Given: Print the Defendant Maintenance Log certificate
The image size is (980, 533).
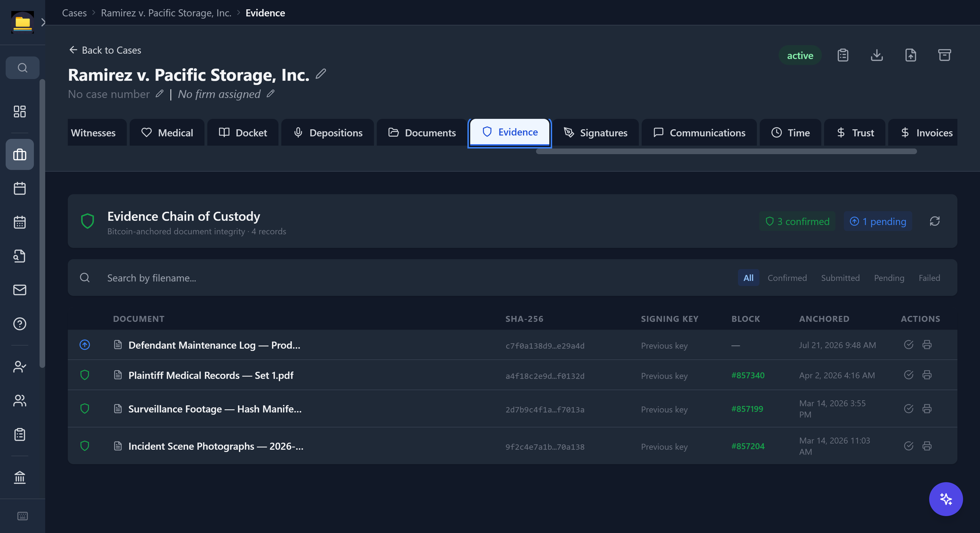Looking at the screenshot, I should tap(927, 345).
